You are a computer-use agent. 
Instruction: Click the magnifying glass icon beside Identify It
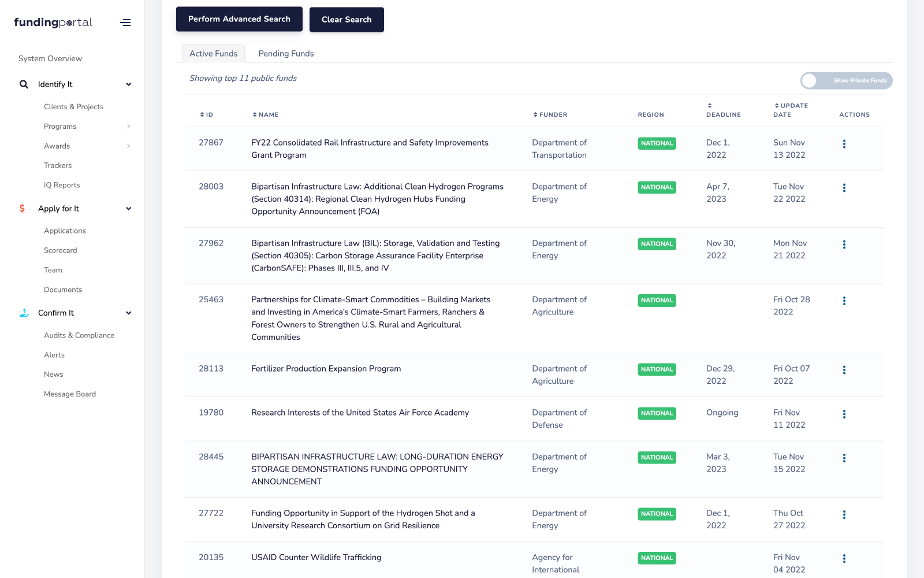tap(23, 84)
